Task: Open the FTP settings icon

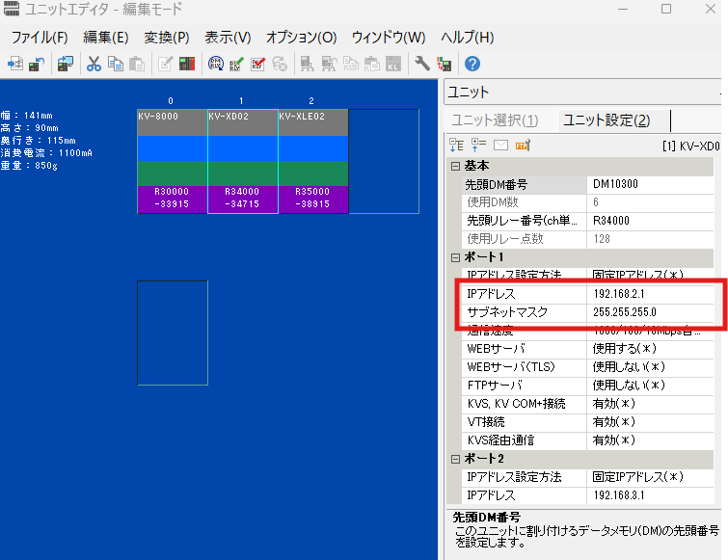Action: 523,146
